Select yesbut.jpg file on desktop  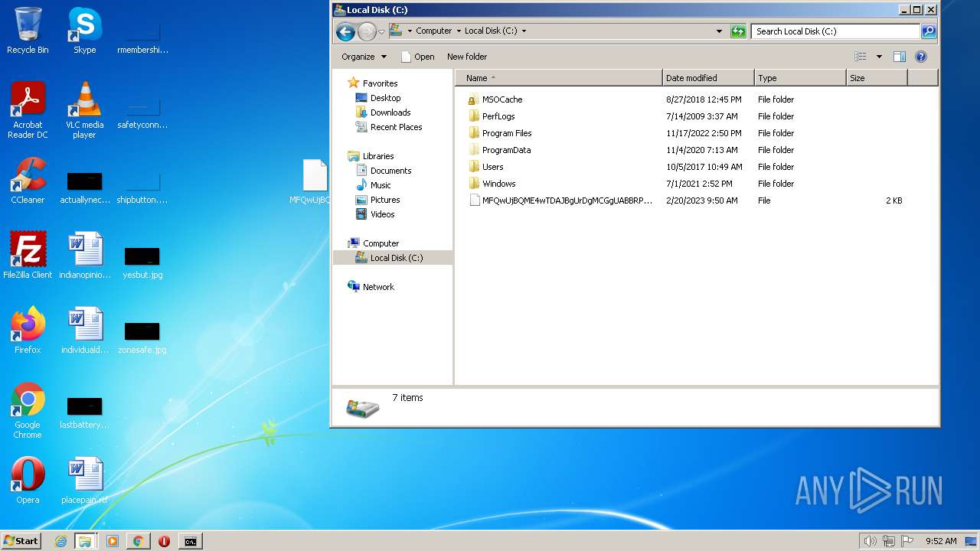(x=142, y=260)
